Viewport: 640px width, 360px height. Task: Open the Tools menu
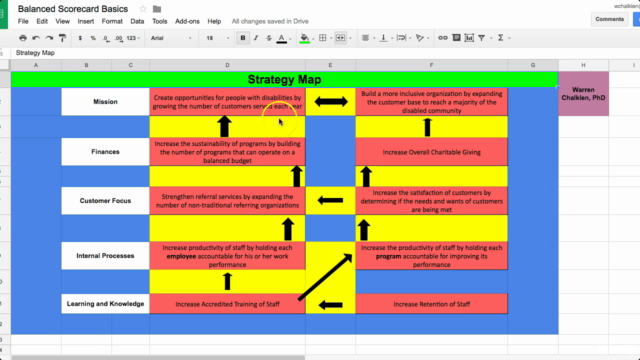point(160,21)
